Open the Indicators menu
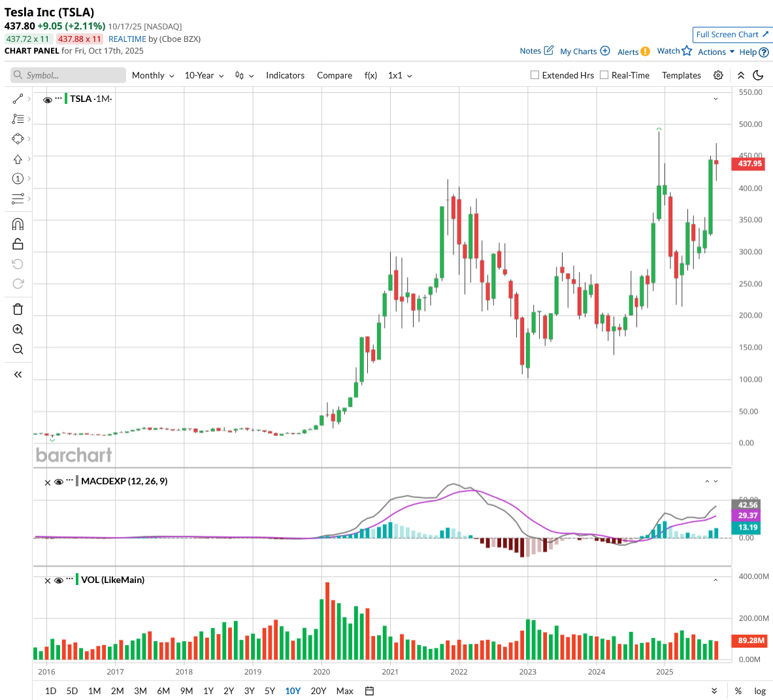Viewport: 773px width, 700px height. click(x=285, y=75)
